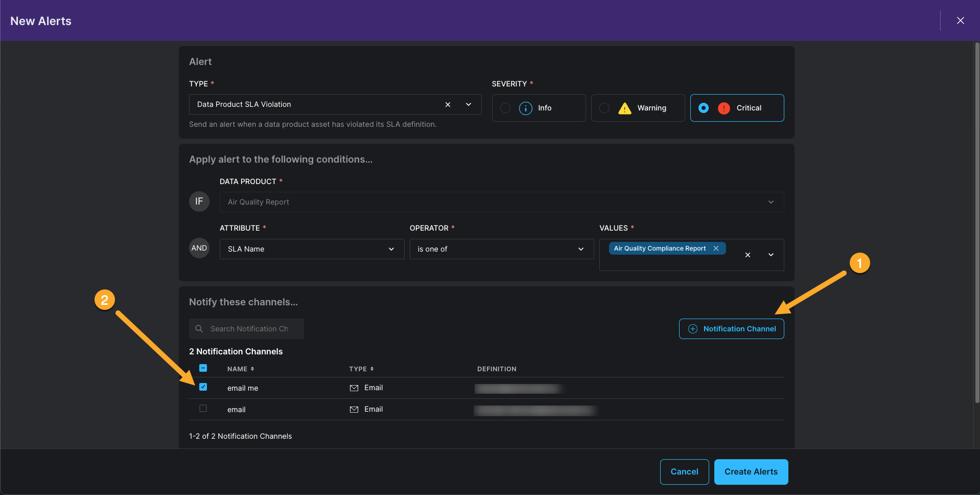Open the 'is one of' operator dropdown
Image resolution: width=980 pixels, height=495 pixels.
[581, 249]
